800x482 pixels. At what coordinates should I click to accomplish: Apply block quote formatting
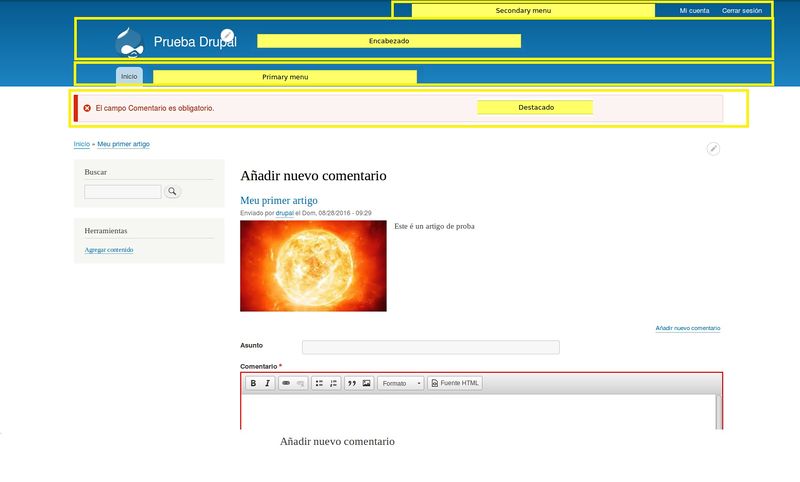(352, 383)
